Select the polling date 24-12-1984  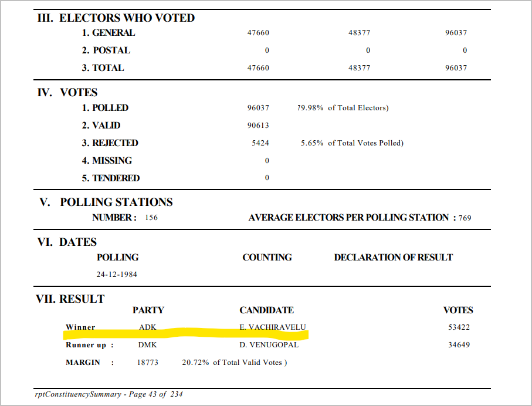(117, 275)
